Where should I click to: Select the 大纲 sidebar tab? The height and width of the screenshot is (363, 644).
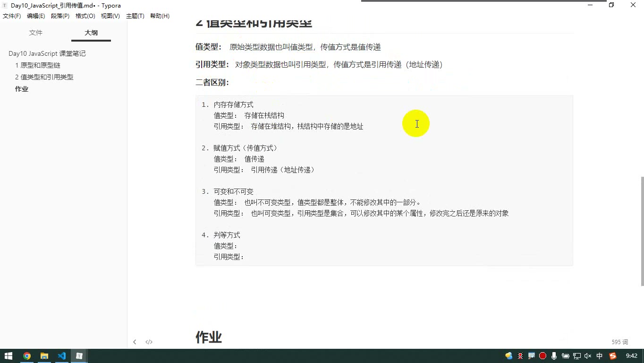[x=91, y=33]
